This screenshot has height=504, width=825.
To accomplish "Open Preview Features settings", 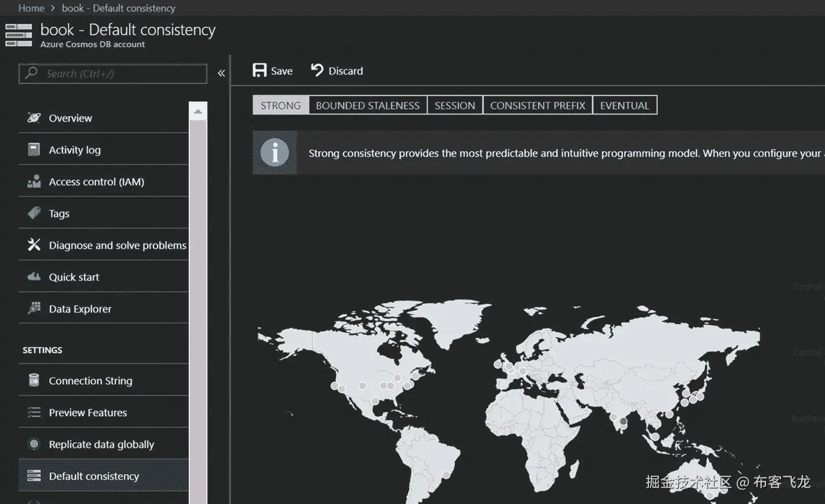I will click(104, 412).
